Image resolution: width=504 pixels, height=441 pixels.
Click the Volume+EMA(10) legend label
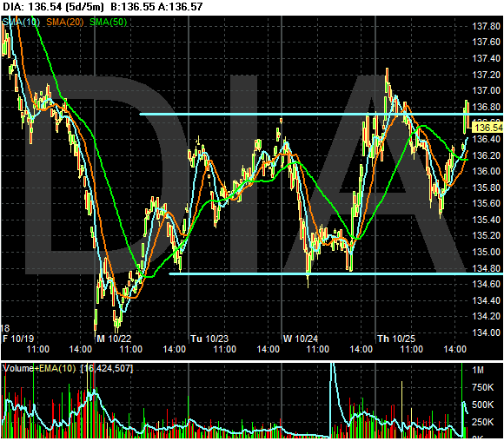point(39,368)
